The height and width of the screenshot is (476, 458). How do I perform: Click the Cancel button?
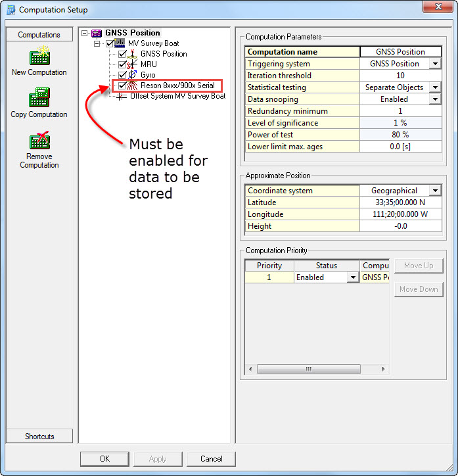click(x=211, y=459)
